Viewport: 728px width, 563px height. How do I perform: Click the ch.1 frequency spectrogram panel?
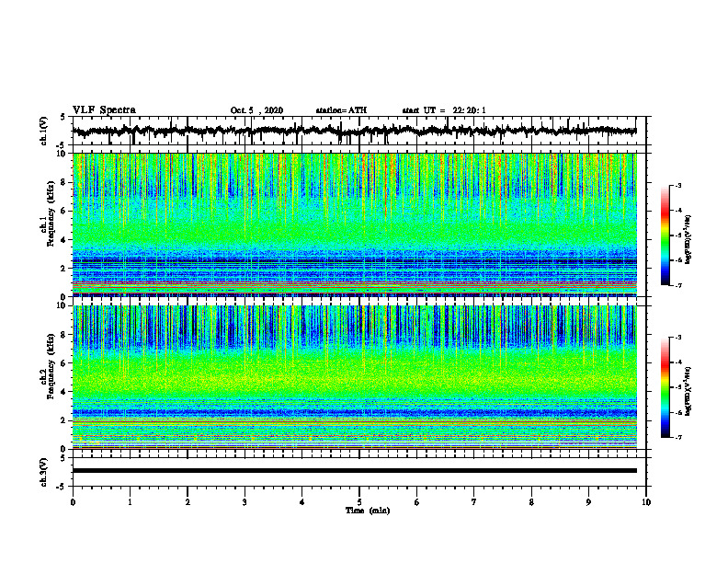pos(355,224)
